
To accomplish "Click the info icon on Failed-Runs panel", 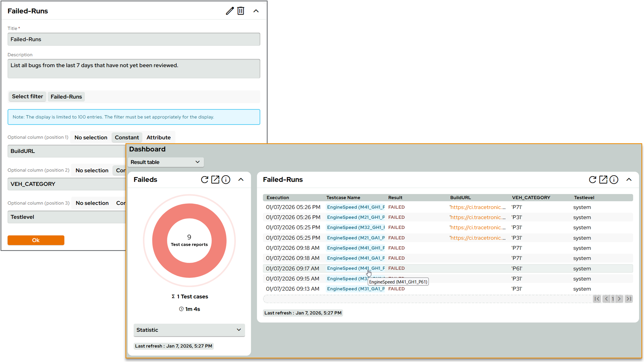I will coord(614,179).
